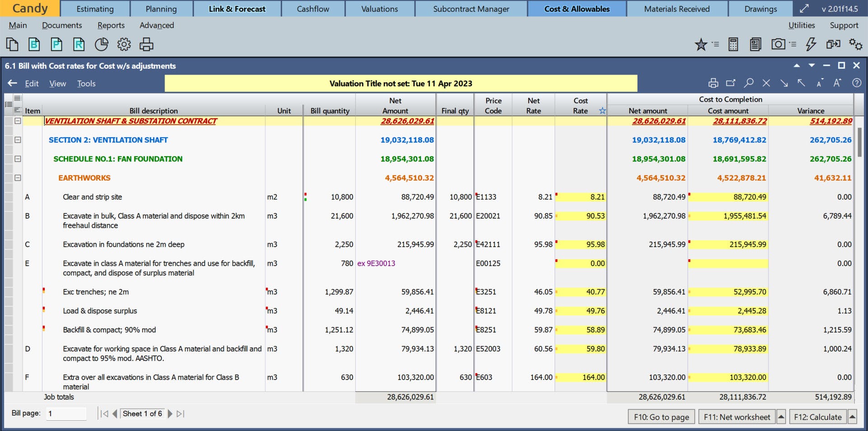Screen dimensions: 868x431
Task: Click the transfer between windows icon
Action: click(x=833, y=44)
